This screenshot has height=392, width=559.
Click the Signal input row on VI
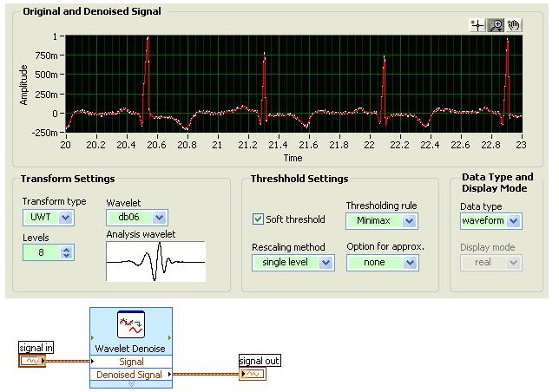(x=130, y=361)
